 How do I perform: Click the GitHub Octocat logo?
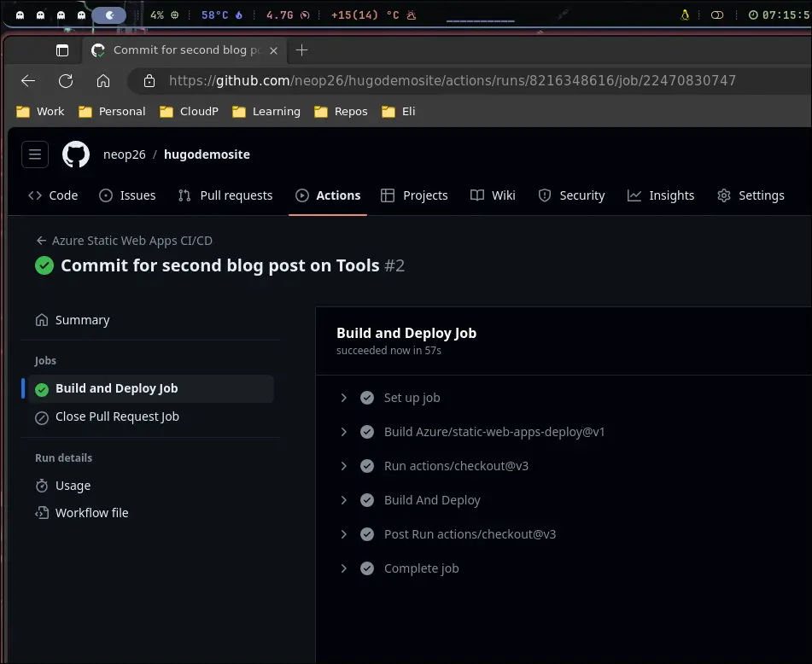point(76,154)
